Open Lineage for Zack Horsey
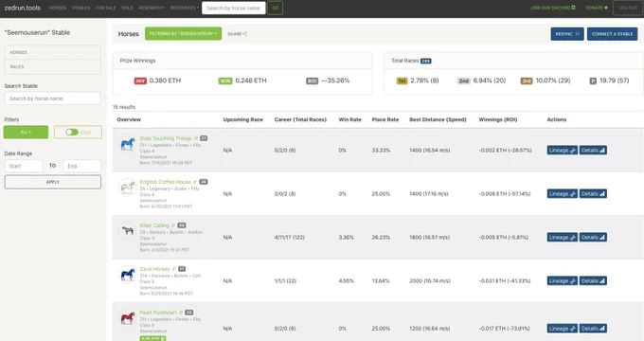 point(562,281)
